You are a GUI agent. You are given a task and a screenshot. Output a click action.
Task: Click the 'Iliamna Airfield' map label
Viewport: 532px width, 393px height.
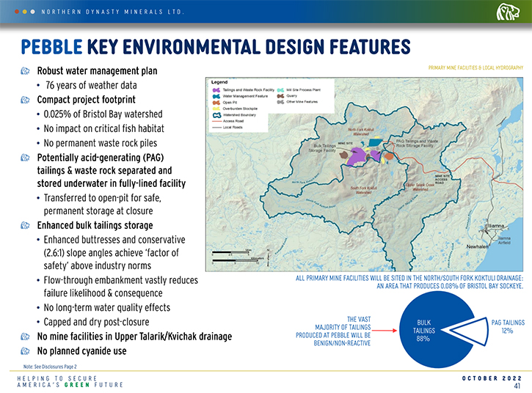[x=504, y=240]
